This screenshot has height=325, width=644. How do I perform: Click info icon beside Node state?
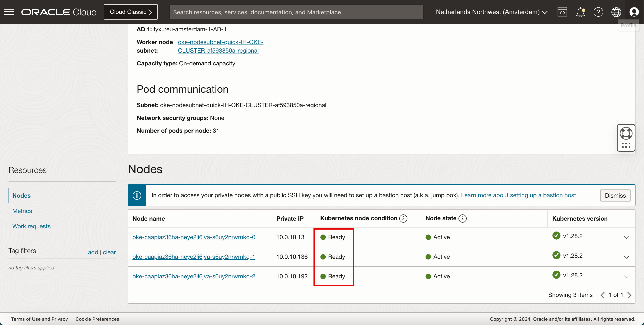click(462, 218)
